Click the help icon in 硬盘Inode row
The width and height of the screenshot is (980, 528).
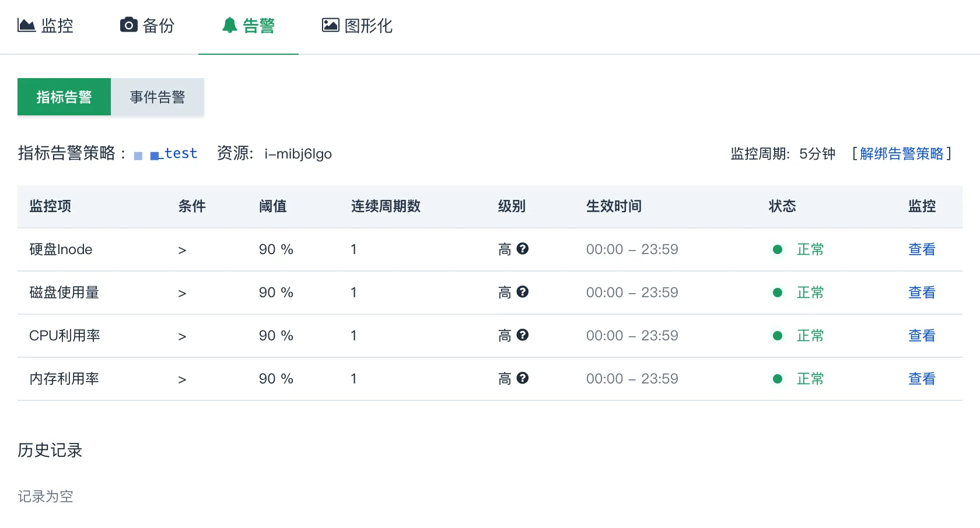523,249
